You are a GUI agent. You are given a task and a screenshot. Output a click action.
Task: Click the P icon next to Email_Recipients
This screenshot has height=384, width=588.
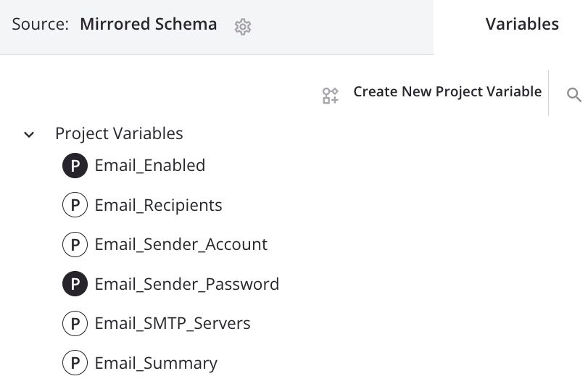pyautogui.click(x=75, y=205)
